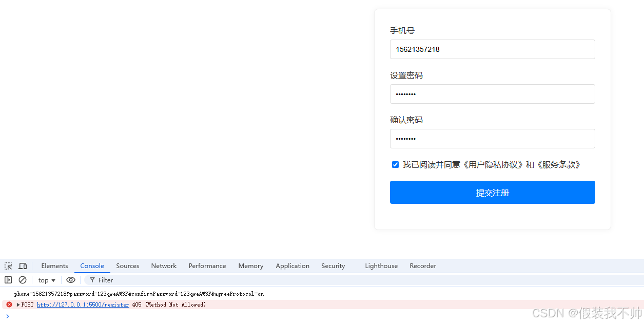This screenshot has height=324, width=644.
Task: Open the top JavaScript context dropdown
Action: coord(47,280)
